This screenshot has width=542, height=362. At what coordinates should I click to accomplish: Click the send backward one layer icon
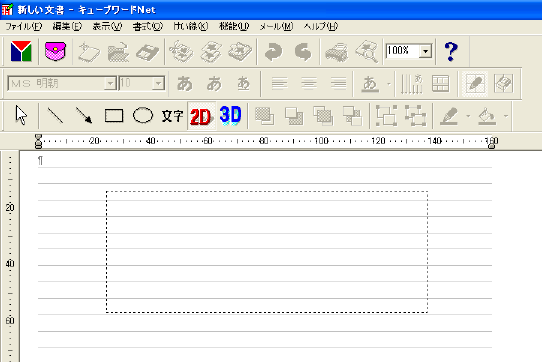point(352,116)
